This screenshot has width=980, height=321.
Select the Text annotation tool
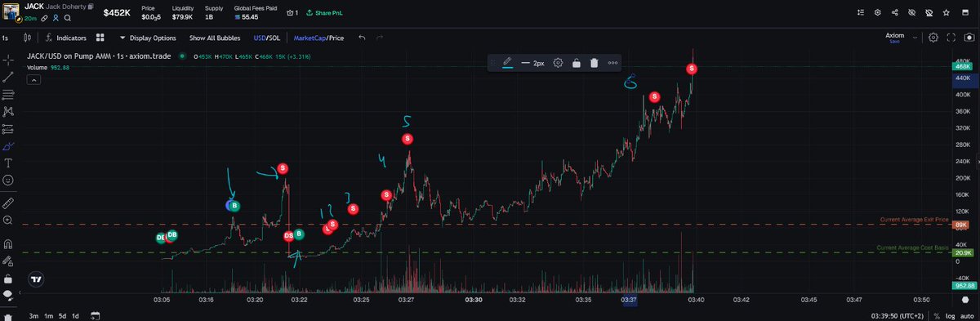(8, 163)
